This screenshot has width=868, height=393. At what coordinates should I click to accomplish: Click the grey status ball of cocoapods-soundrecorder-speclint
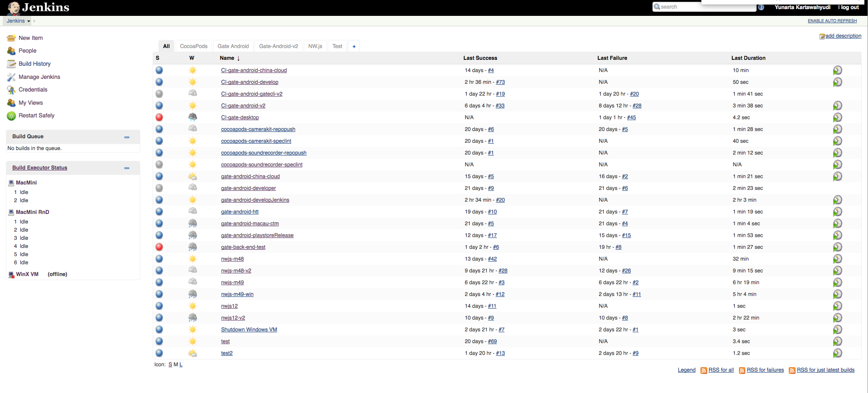[159, 165]
